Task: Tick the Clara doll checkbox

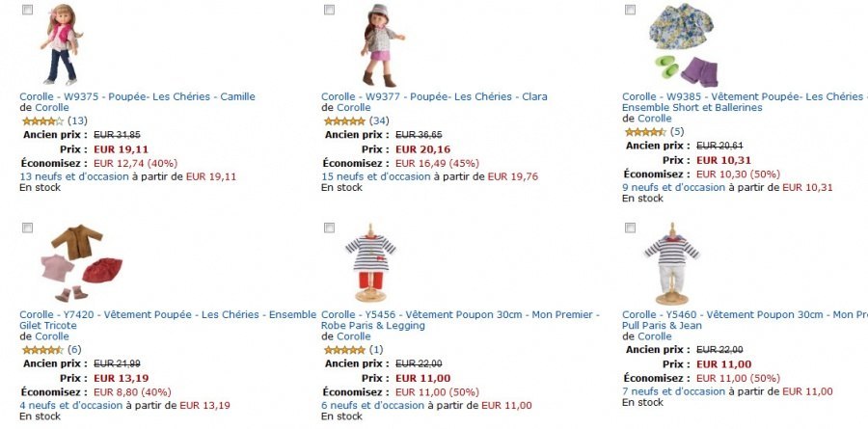Action: pos(329,10)
